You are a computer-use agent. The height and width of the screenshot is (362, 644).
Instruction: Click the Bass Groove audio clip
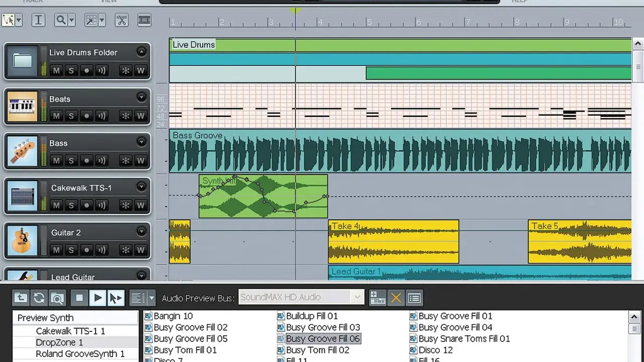point(400,151)
